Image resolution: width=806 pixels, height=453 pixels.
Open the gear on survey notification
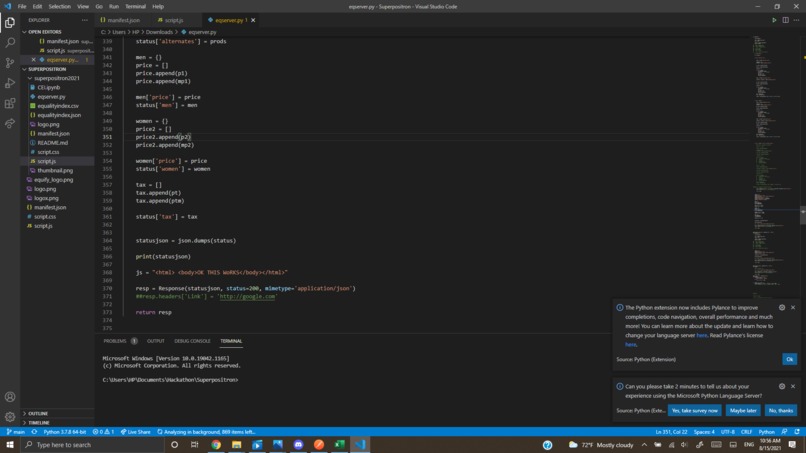coord(782,386)
